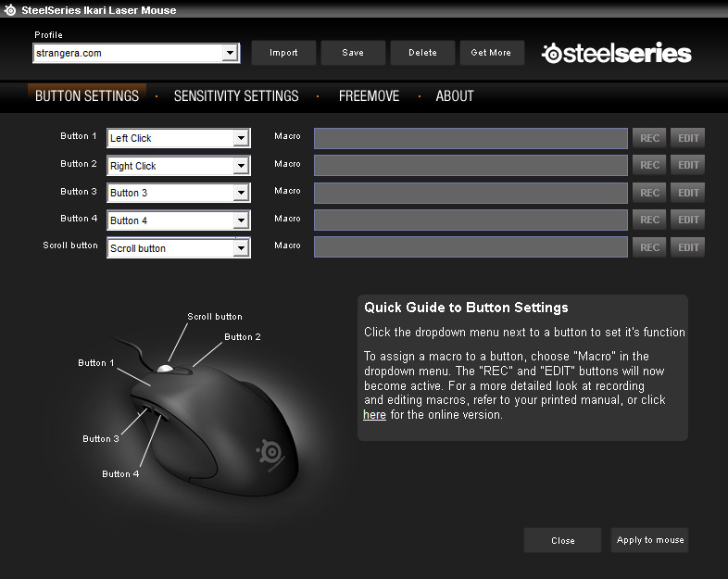Open the Button 3 function dropdown

click(241, 193)
